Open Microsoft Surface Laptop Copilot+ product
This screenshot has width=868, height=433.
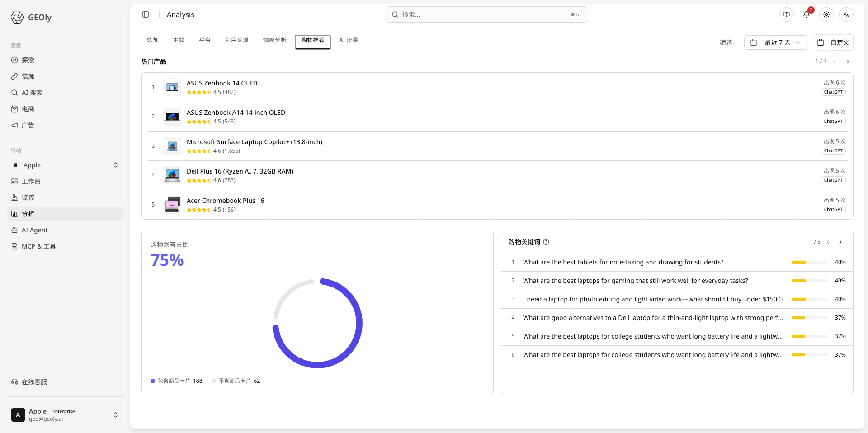tap(497, 146)
